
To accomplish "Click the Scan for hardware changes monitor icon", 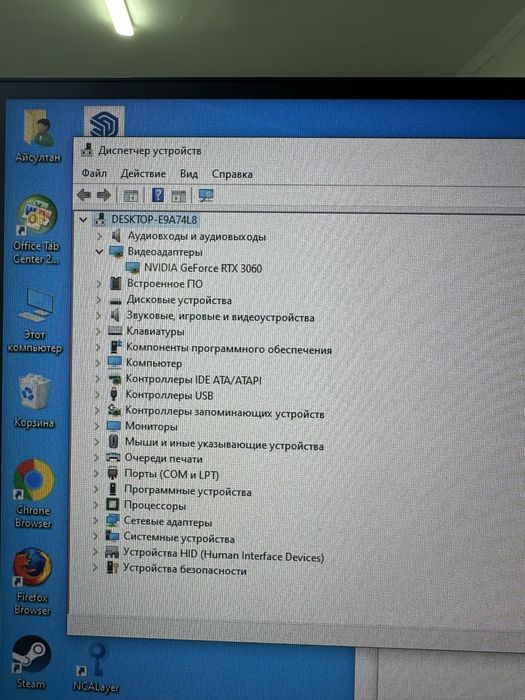I will pyautogui.click(x=206, y=195).
